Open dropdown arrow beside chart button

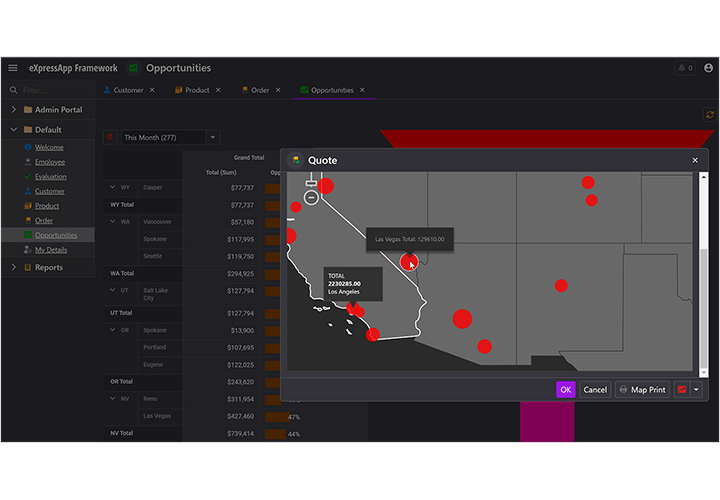click(696, 390)
